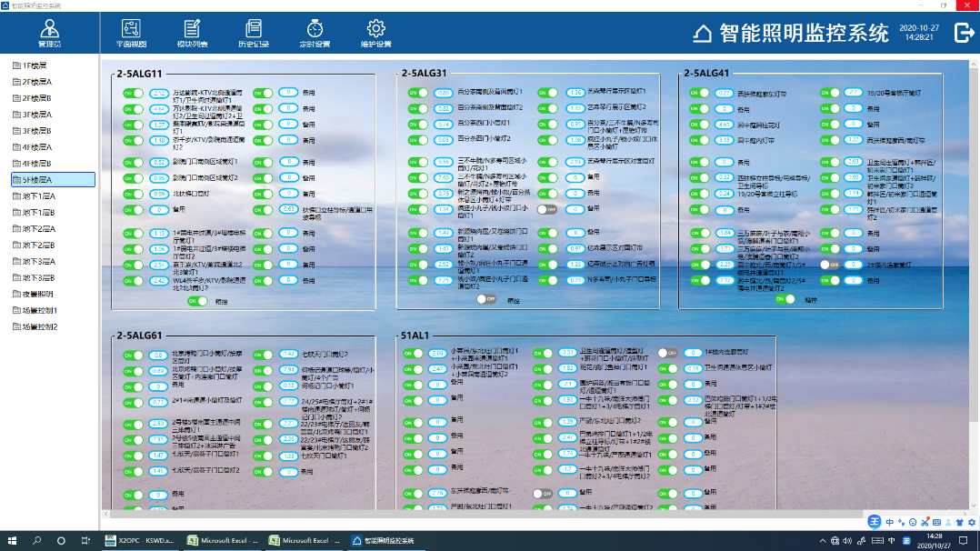Click the vertical scrollbar up arrow
Viewport: 980px width, 551px height.
tap(974, 65)
